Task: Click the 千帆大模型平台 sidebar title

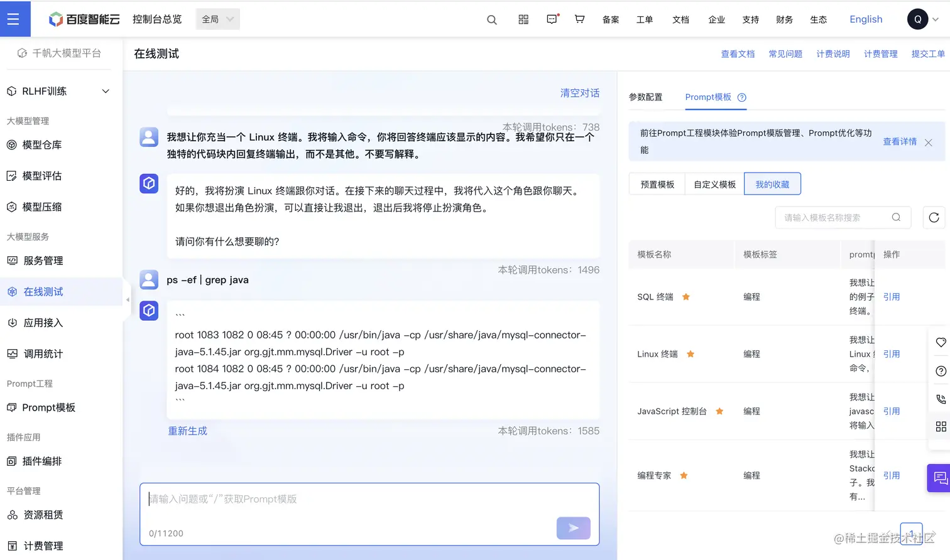Action: pos(59,53)
